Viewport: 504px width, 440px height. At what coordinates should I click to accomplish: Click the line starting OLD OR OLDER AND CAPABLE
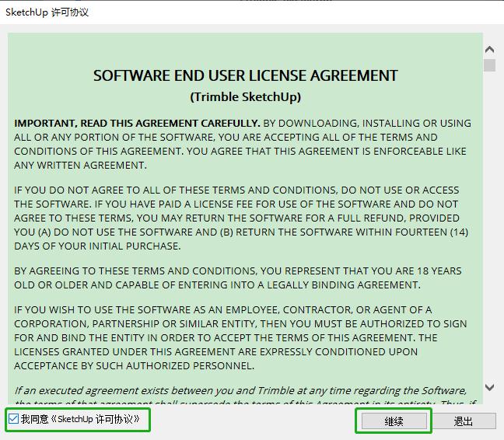pos(217,285)
